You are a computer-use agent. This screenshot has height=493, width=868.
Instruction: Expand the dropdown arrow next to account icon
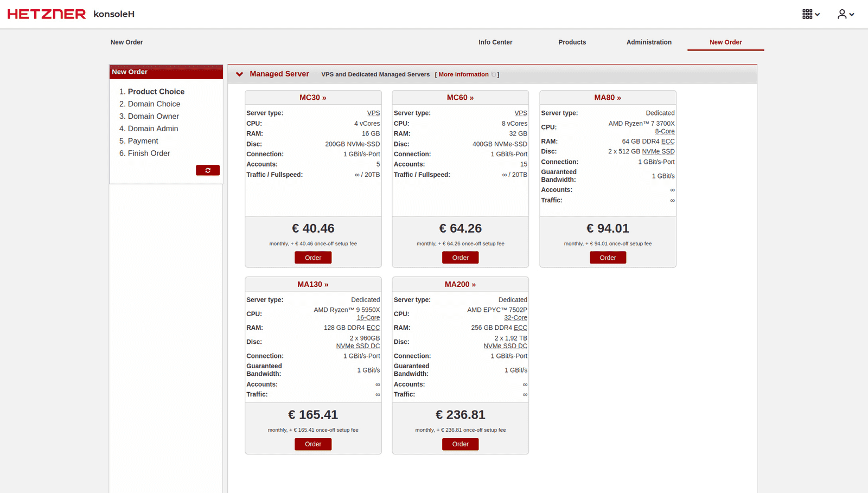tap(851, 15)
